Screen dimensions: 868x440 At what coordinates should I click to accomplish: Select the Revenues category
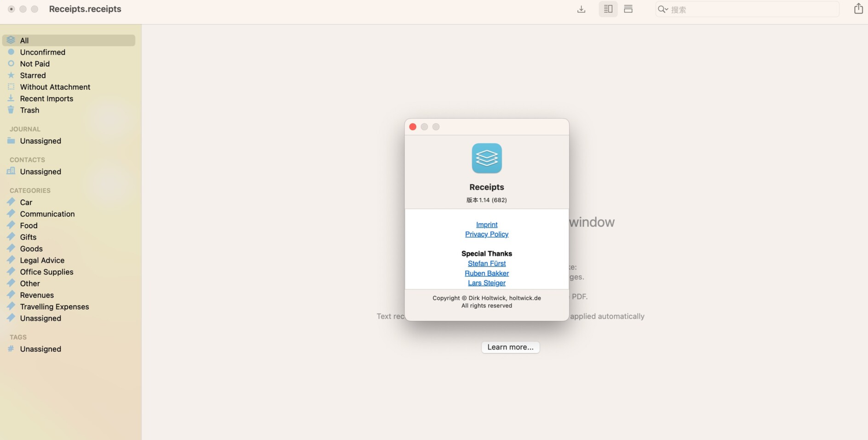pyautogui.click(x=36, y=295)
